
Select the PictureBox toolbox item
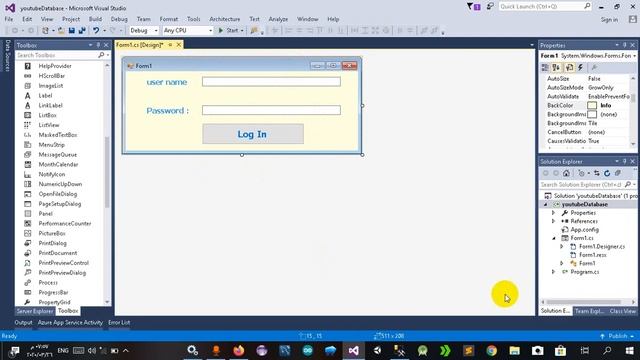tap(52, 233)
